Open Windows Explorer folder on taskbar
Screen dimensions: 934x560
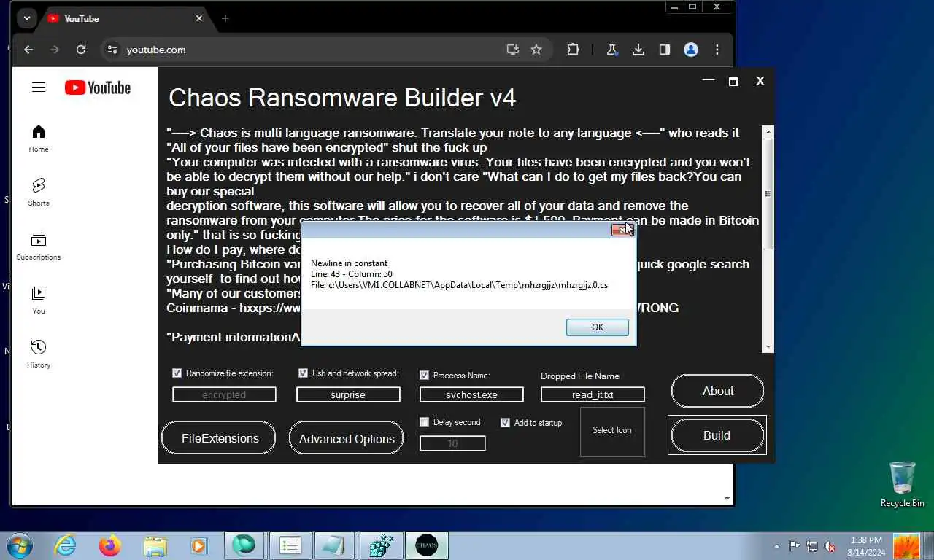[x=155, y=545]
